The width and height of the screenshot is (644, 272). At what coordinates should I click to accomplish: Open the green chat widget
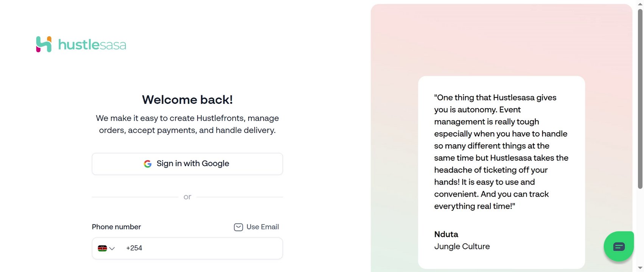(x=619, y=247)
